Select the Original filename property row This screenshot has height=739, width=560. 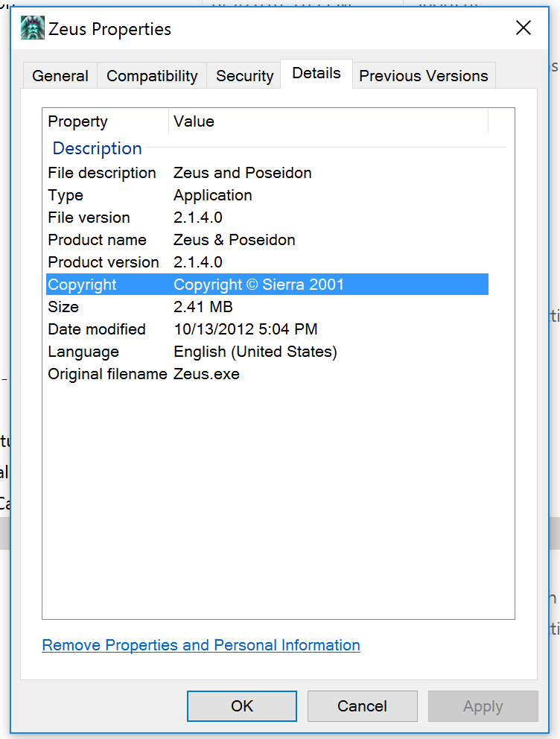pyautogui.click(x=267, y=374)
